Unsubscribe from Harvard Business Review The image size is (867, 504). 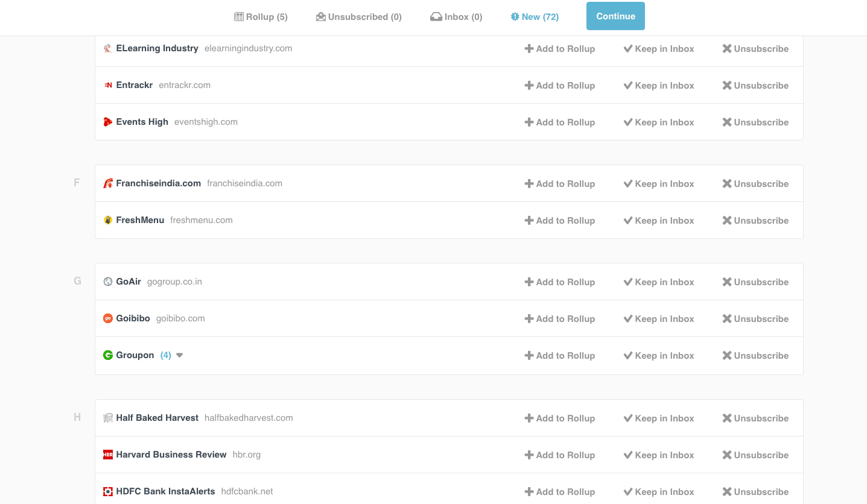click(755, 455)
